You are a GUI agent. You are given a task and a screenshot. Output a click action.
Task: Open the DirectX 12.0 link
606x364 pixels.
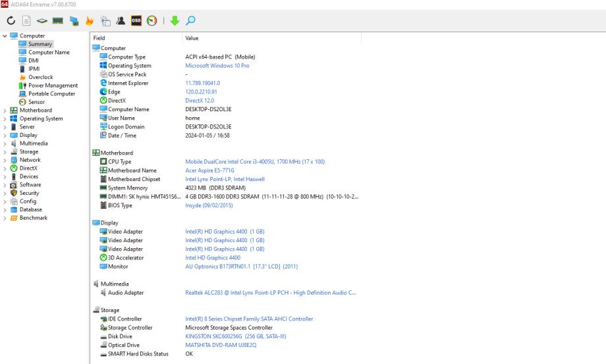pyautogui.click(x=200, y=100)
